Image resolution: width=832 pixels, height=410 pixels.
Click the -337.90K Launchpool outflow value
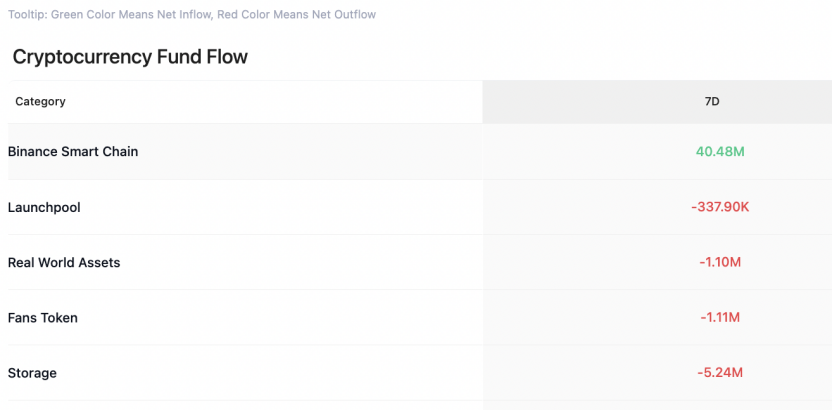click(x=720, y=207)
